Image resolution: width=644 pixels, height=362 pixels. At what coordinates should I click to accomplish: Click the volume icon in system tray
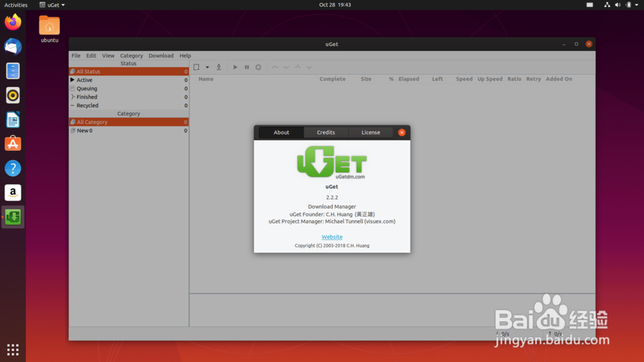(618, 5)
